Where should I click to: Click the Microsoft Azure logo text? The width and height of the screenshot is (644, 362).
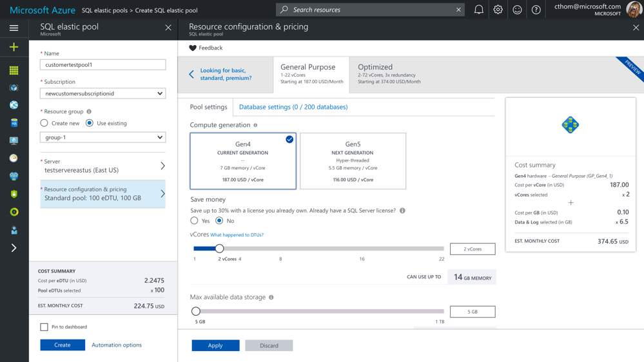(x=43, y=10)
